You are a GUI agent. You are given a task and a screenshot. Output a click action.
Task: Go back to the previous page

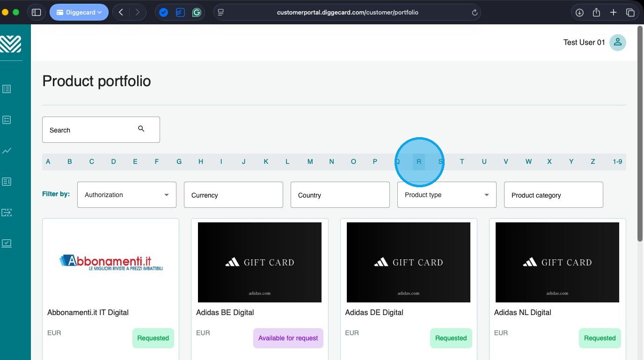click(121, 13)
